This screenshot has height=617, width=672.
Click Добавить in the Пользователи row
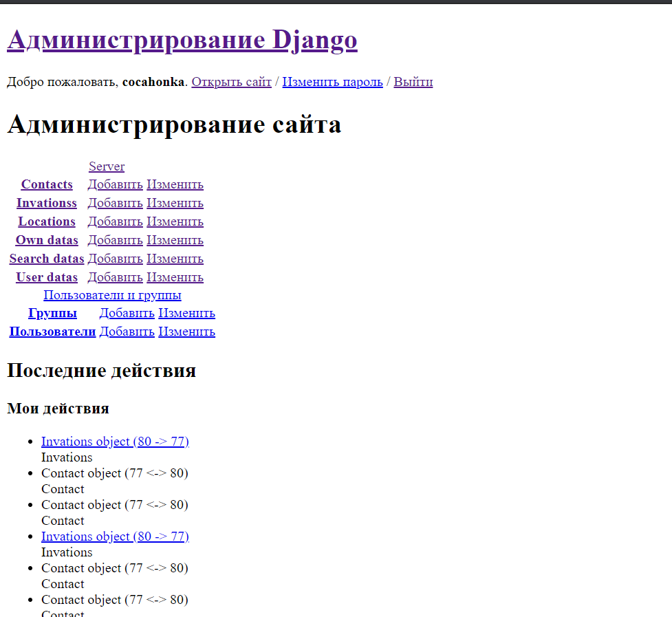pyautogui.click(x=127, y=332)
